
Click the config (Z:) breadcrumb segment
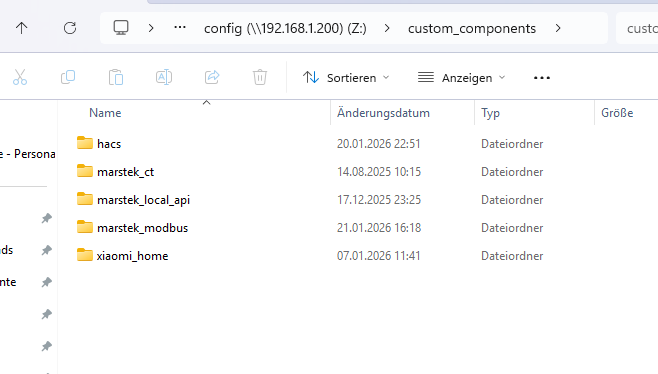(x=285, y=28)
